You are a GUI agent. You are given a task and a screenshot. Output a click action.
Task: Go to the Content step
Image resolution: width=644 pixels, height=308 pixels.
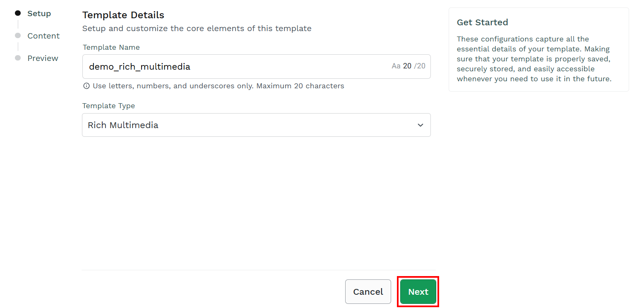pyautogui.click(x=43, y=36)
